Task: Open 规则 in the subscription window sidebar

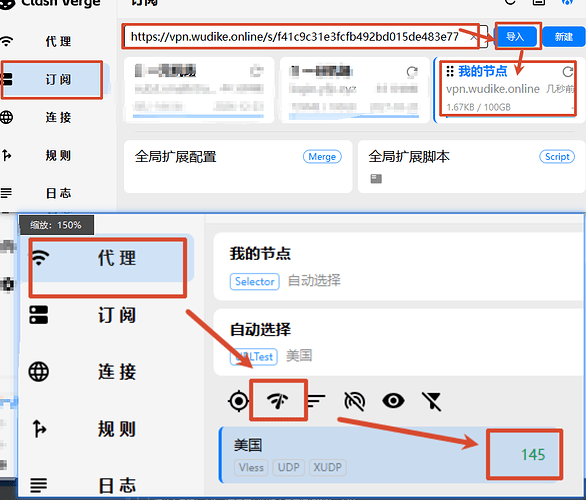Action: (x=58, y=155)
